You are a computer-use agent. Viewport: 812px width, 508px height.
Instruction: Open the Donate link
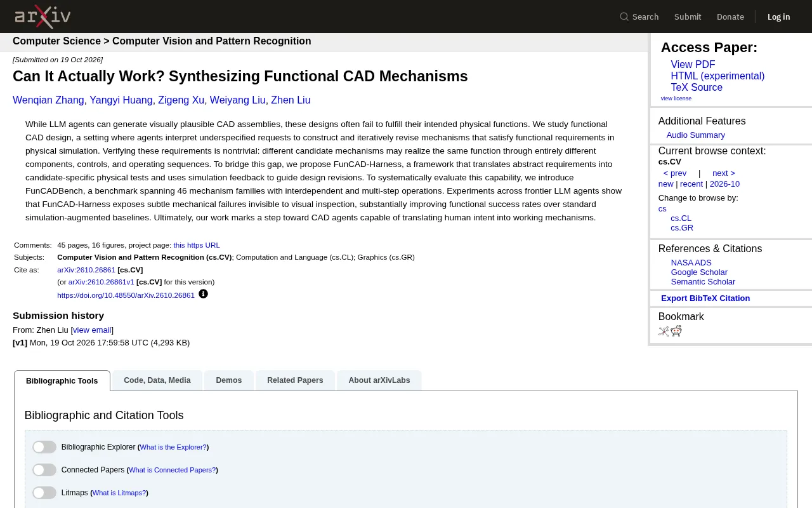(x=730, y=17)
